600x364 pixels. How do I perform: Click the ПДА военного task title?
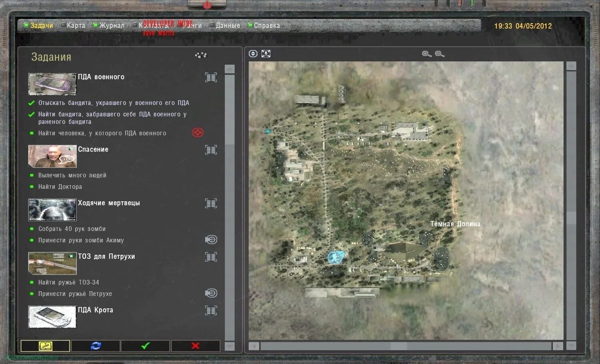pyautogui.click(x=101, y=77)
